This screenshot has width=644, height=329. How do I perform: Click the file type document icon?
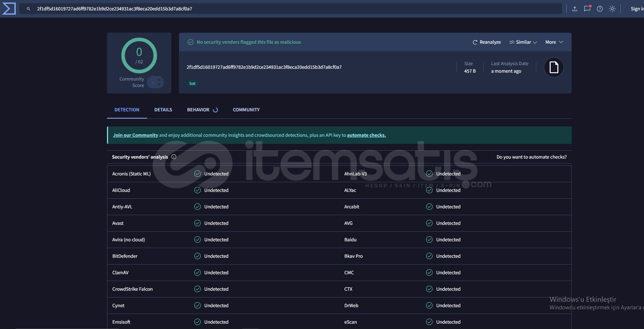pos(553,67)
